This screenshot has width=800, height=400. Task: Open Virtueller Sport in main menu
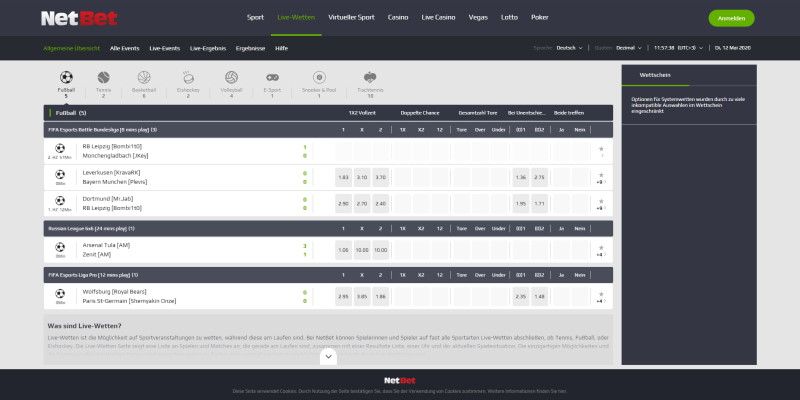point(352,17)
